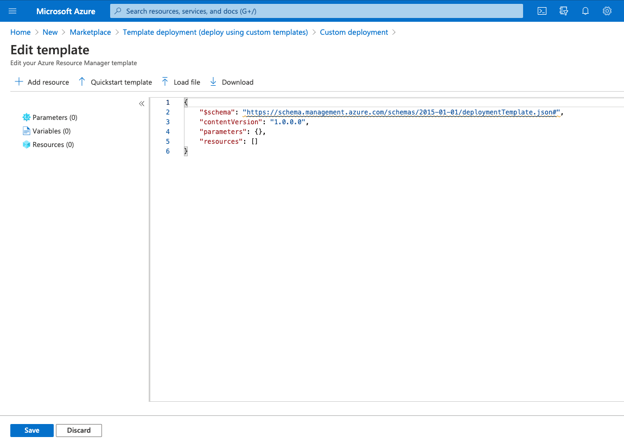Click the "contentVersion" key in the editor
This screenshot has width=624, height=442.
coord(231,122)
